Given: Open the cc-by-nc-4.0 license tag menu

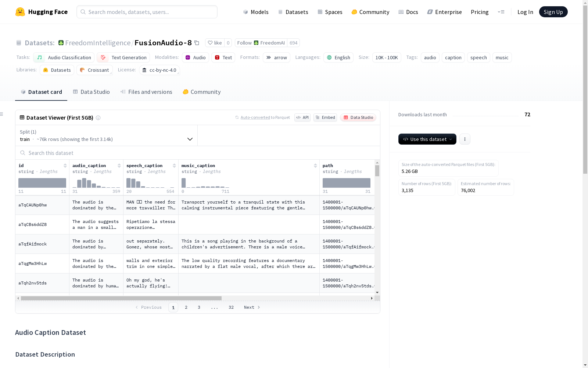Looking at the screenshot, I should (159, 70).
